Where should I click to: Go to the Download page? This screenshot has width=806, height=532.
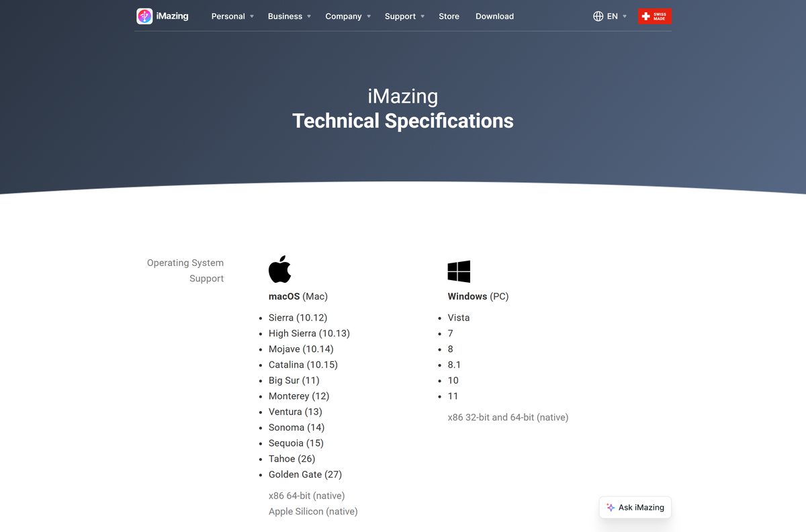(x=494, y=16)
